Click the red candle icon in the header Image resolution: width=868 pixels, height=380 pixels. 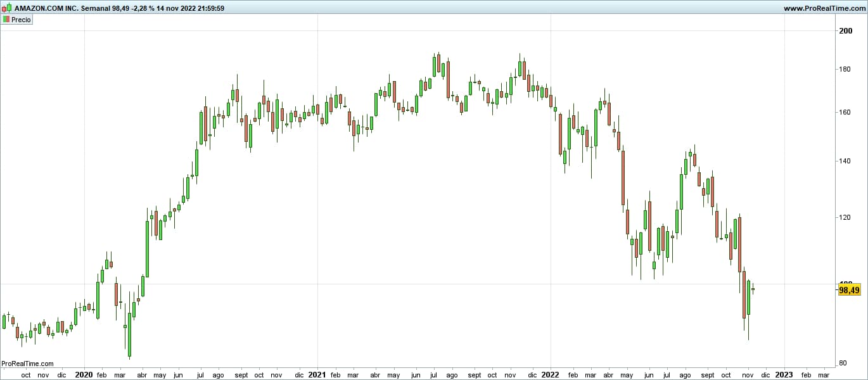pos(4,9)
